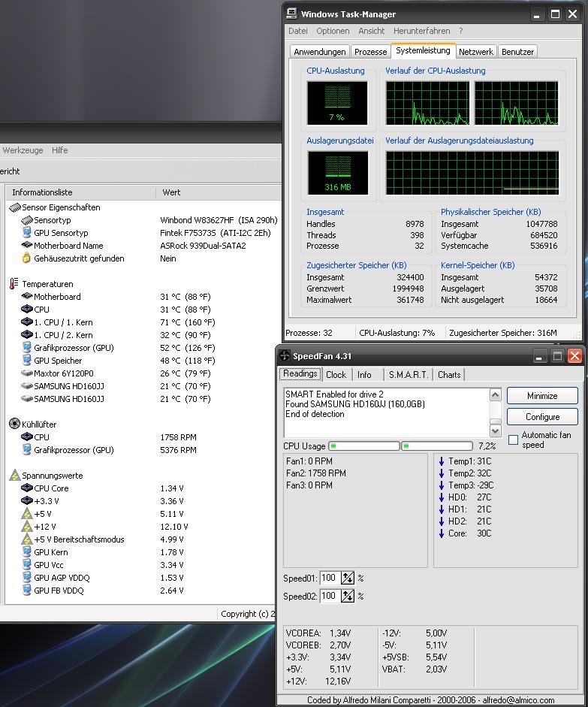Screen dimensions: 588x707
Task: Adjust the Speed02 spinner arrows
Action: [348, 596]
